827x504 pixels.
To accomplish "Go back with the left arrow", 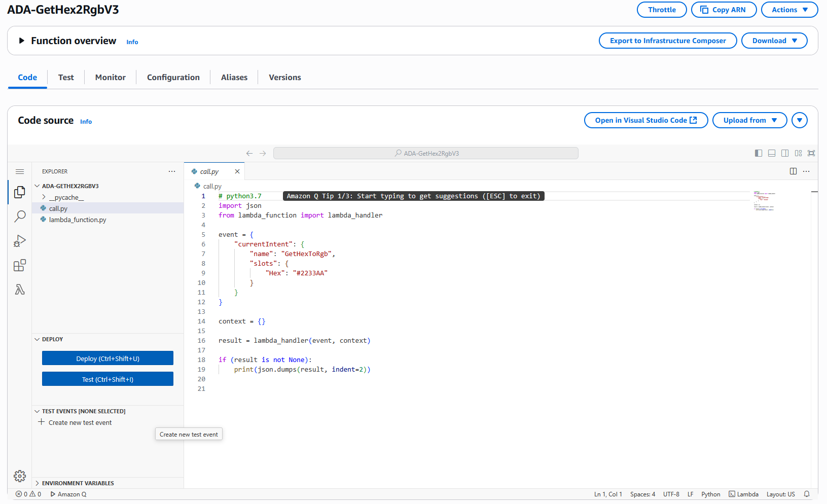I will click(x=249, y=153).
